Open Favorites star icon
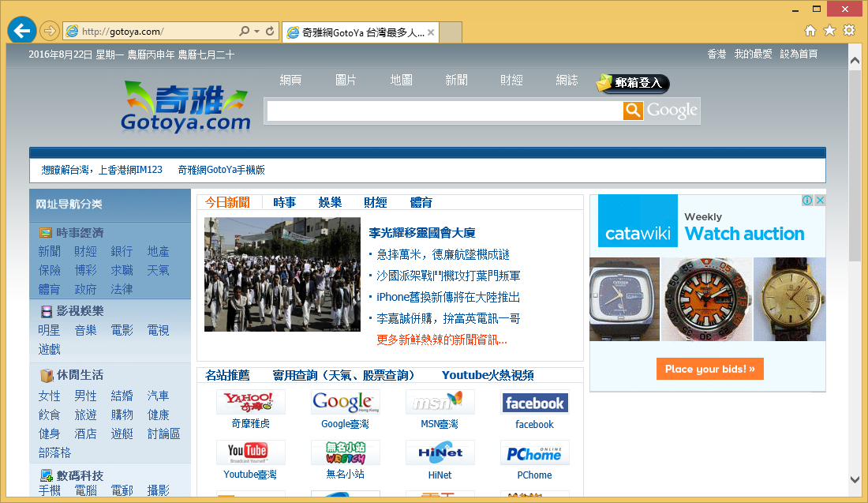 [829, 31]
